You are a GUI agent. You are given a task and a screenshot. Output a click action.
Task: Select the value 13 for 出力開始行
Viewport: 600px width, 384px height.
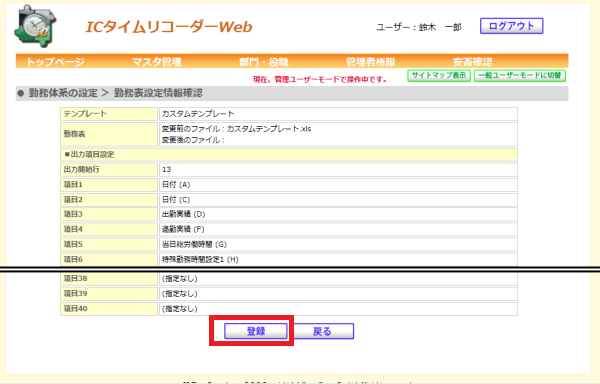pos(338,170)
